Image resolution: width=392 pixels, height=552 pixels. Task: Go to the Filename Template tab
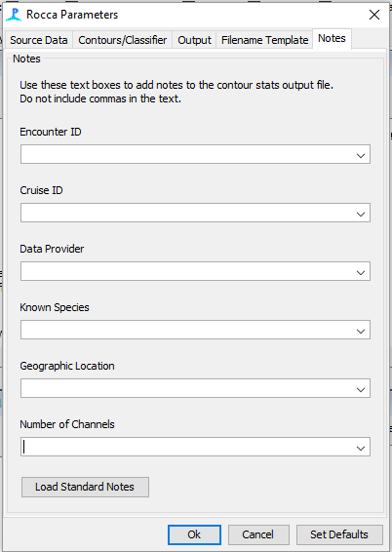point(264,40)
